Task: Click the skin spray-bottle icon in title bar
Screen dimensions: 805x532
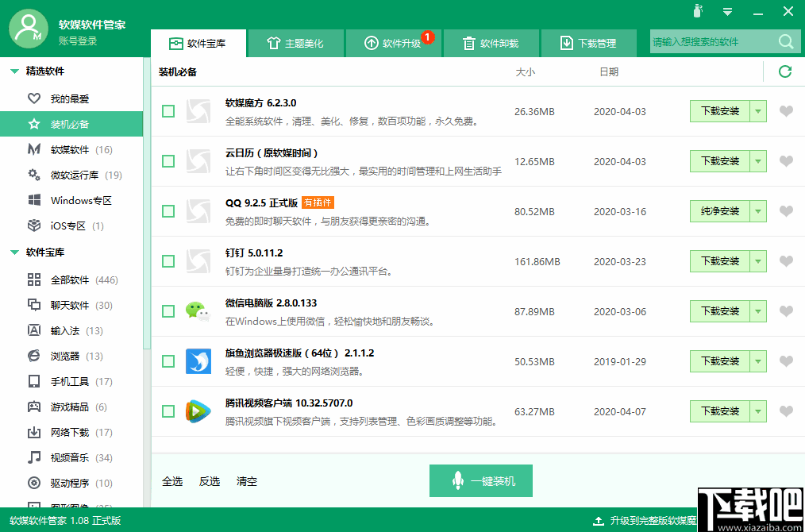Action: (x=697, y=11)
